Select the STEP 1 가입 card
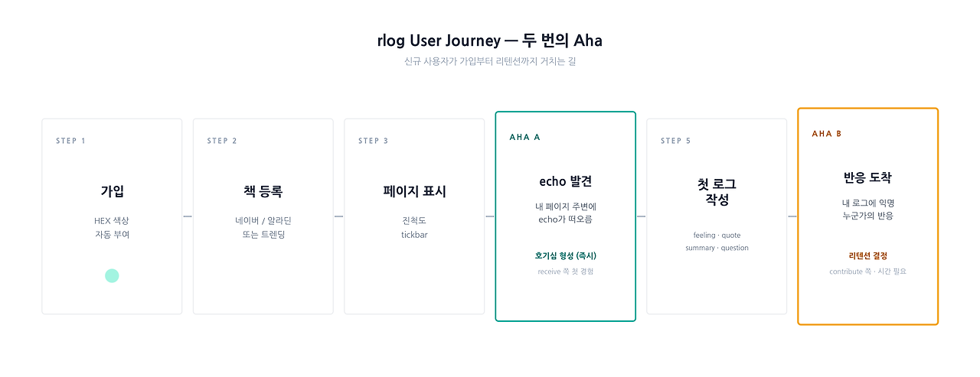 [112, 216]
